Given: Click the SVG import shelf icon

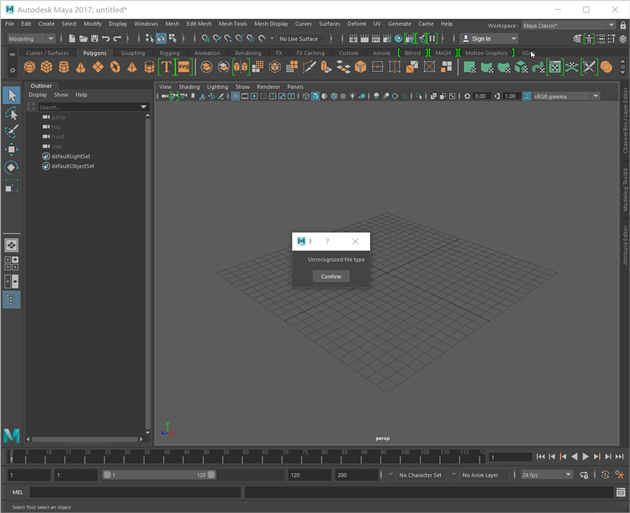Looking at the screenshot, I should pyautogui.click(x=183, y=67).
